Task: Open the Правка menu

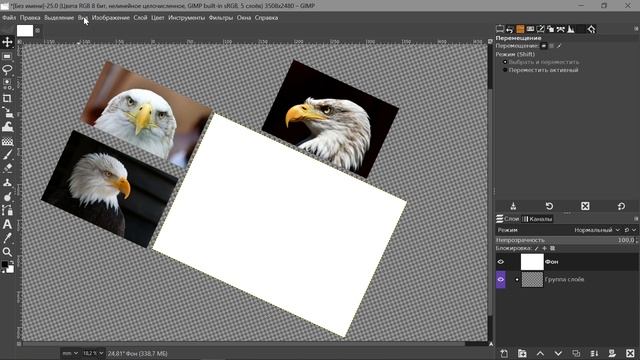Action: tap(30, 18)
